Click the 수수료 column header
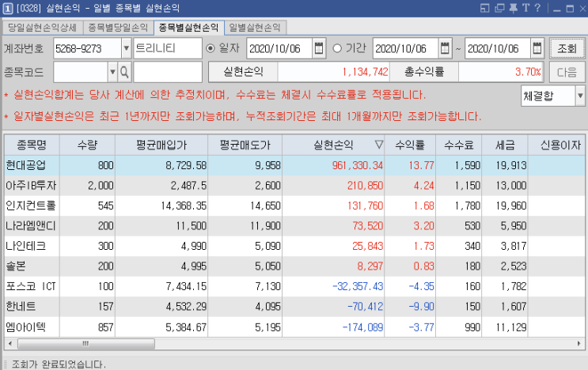 tap(459, 145)
